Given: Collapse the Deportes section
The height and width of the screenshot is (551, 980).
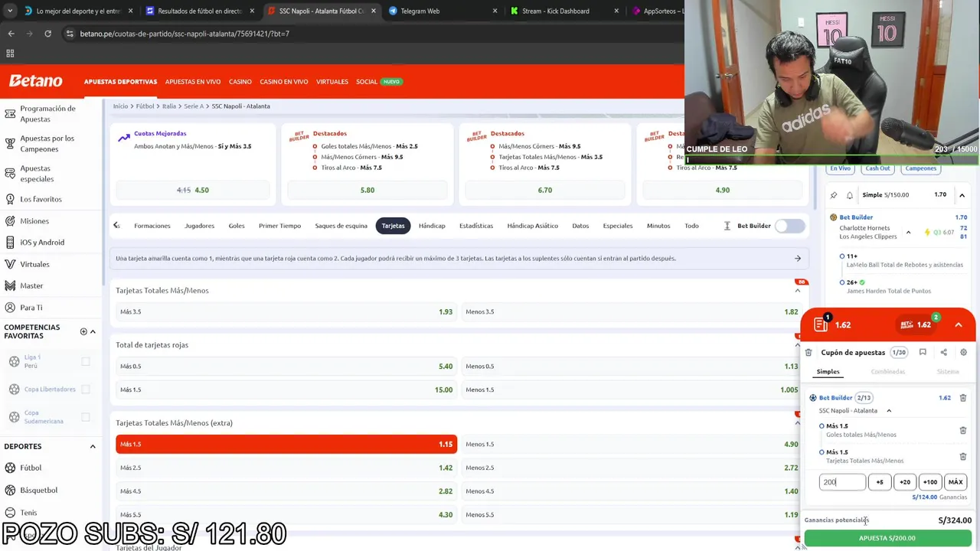Looking at the screenshot, I should [93, 446].
